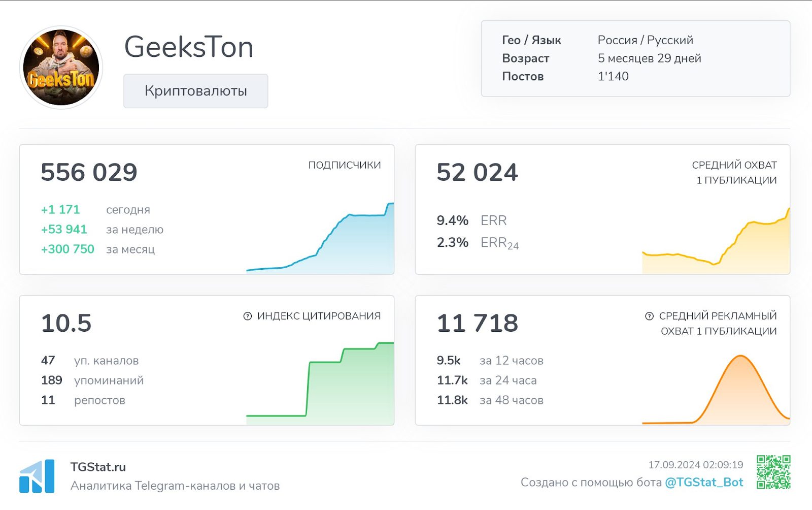Click the blue subscribers growth chart
Screen dimensions: 812x510
320,238
